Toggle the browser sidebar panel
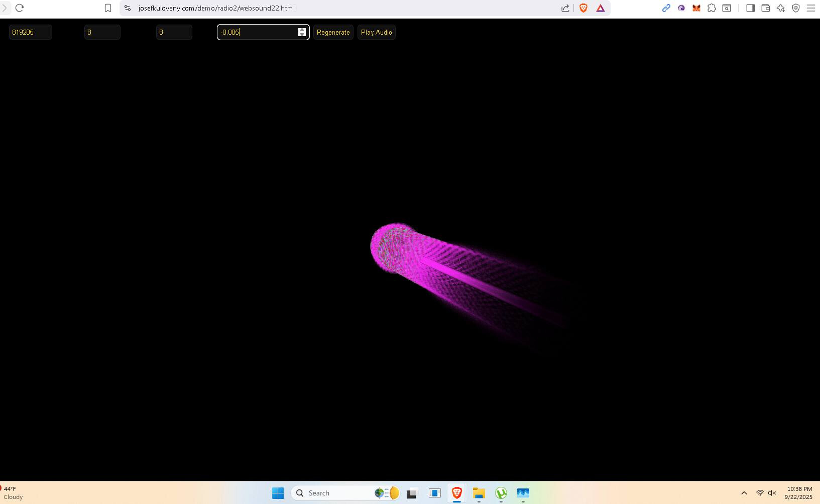 [x=751, y=8]
